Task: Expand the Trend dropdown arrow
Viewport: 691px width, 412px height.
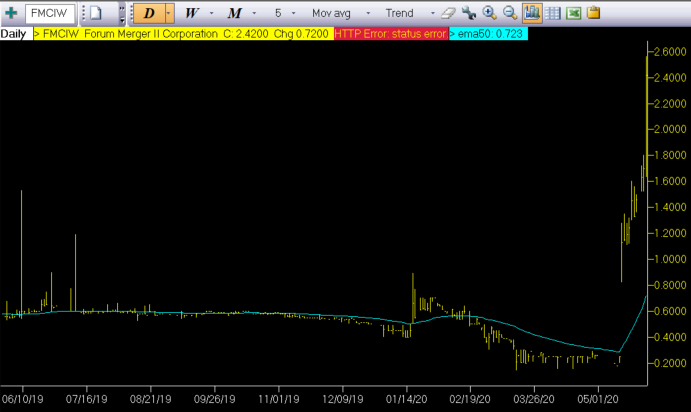Action: [432, 13]
